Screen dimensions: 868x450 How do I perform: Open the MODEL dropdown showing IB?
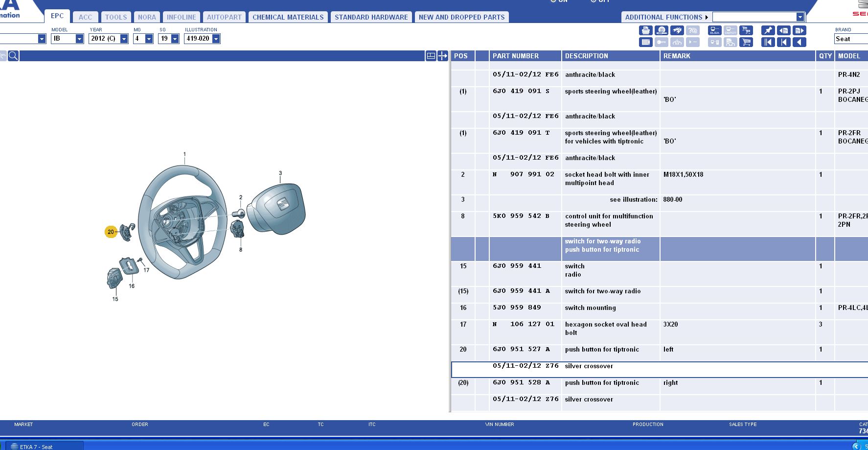click(x=79, y=39)
